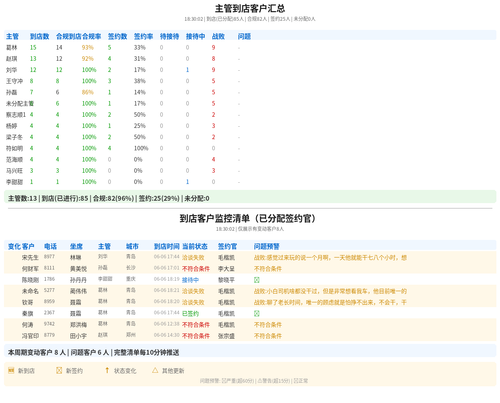Image resolution: width=500 pixels, height=403 pixels.
Task: Select customer 冯官印 in monitoring list
Action: pos(30,336)
